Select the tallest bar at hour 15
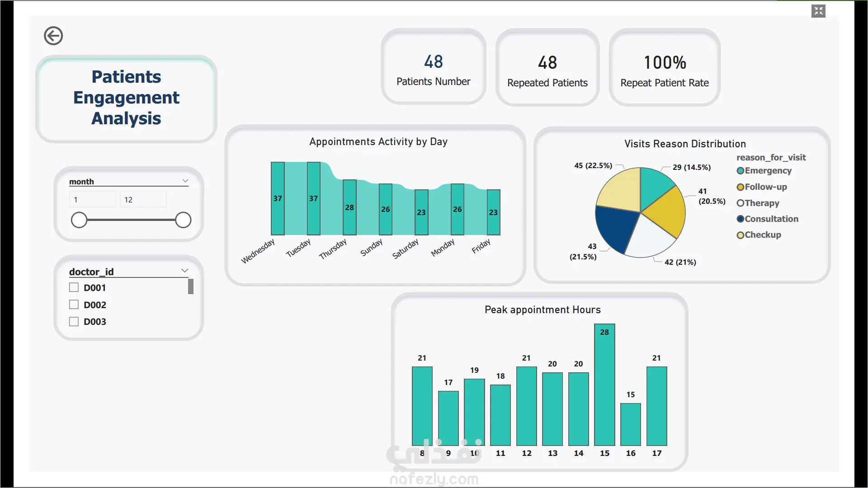The height and width of the screenshot is (488, 868). [x=604, y=385]
